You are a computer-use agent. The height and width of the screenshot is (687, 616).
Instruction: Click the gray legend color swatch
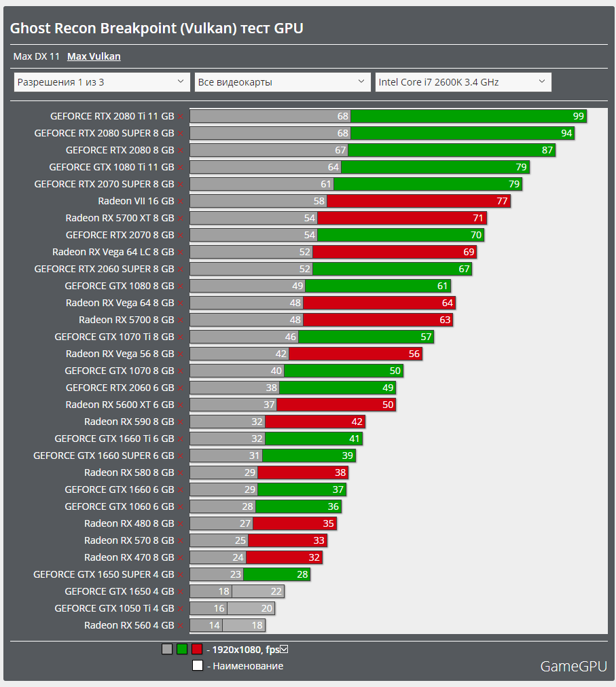click(167, 649)
